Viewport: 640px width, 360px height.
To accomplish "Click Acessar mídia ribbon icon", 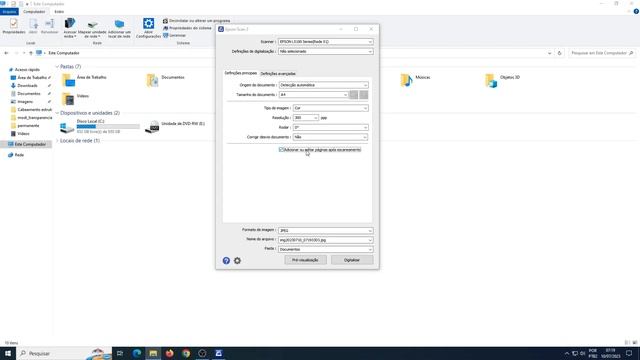I will pos(70,28).
